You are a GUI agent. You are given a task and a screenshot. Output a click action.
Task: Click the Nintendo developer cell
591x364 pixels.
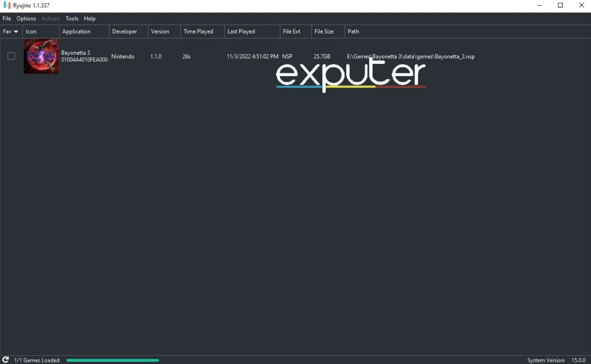tap(123, 56)
